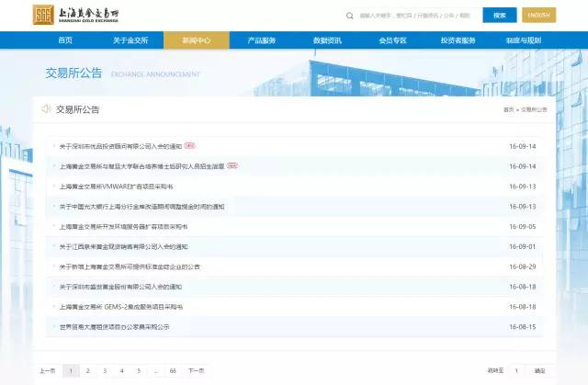This screenshot has width=588, height=385.
Task: Click the 下一页 next page button
Action: tap(196, 370)
